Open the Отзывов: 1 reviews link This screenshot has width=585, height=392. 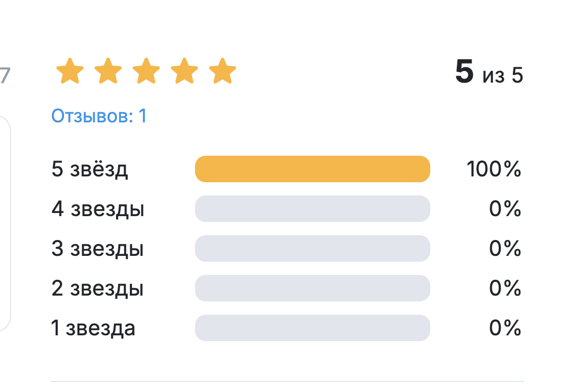pyautogui.click(x=99, y=116)
